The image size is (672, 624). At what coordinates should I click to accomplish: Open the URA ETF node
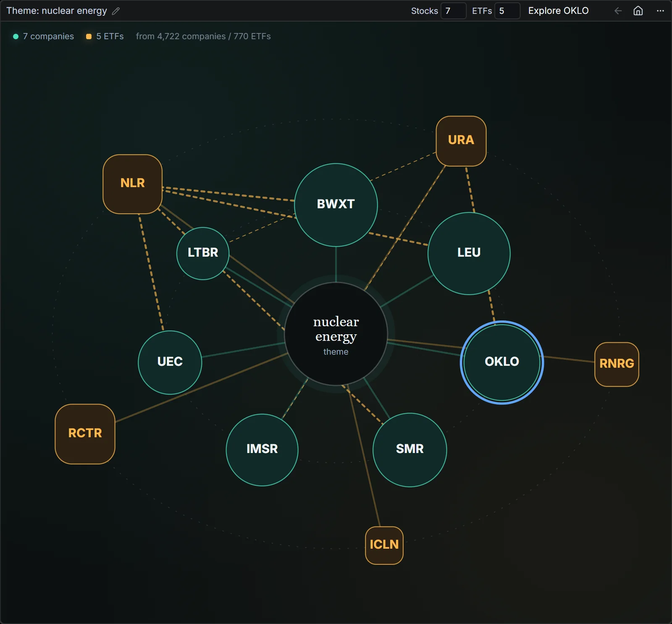tap(461, 141)
